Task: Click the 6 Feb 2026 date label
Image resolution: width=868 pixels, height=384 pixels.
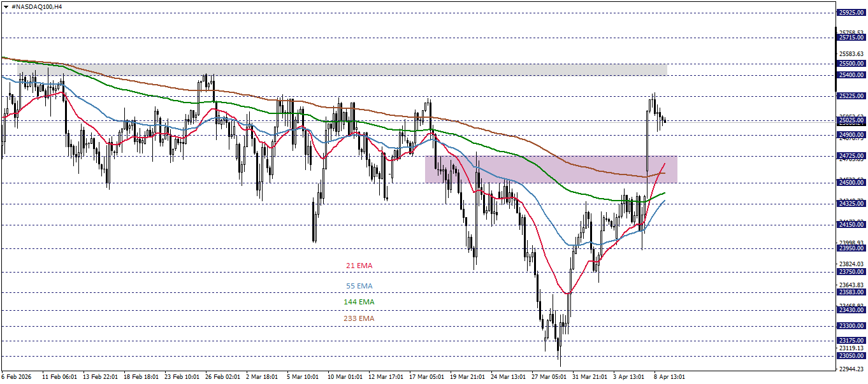Action: click(16, 376)
